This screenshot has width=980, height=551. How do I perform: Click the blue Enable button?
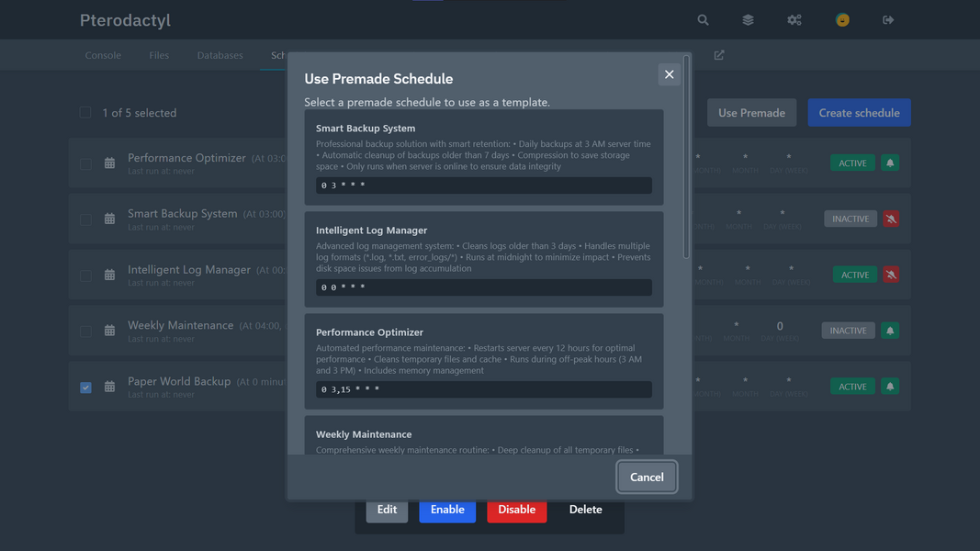447,510
